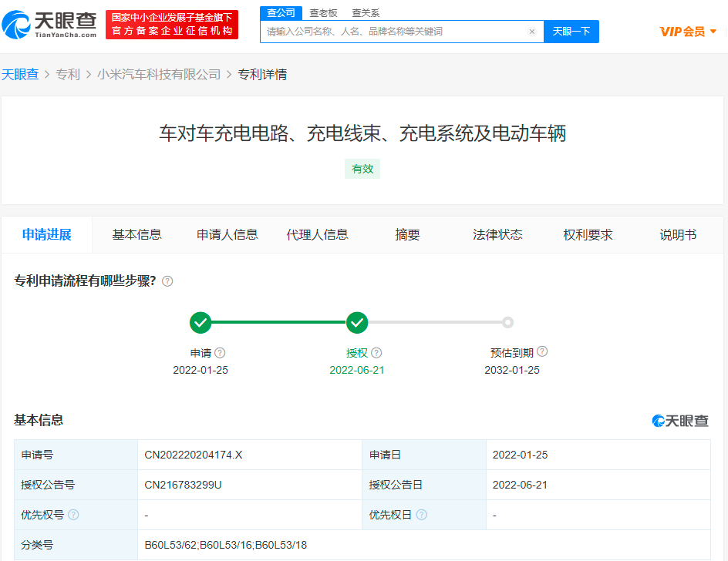Go to 小米汽车科技有限公司 breadcrumb link

coord(159,75)
